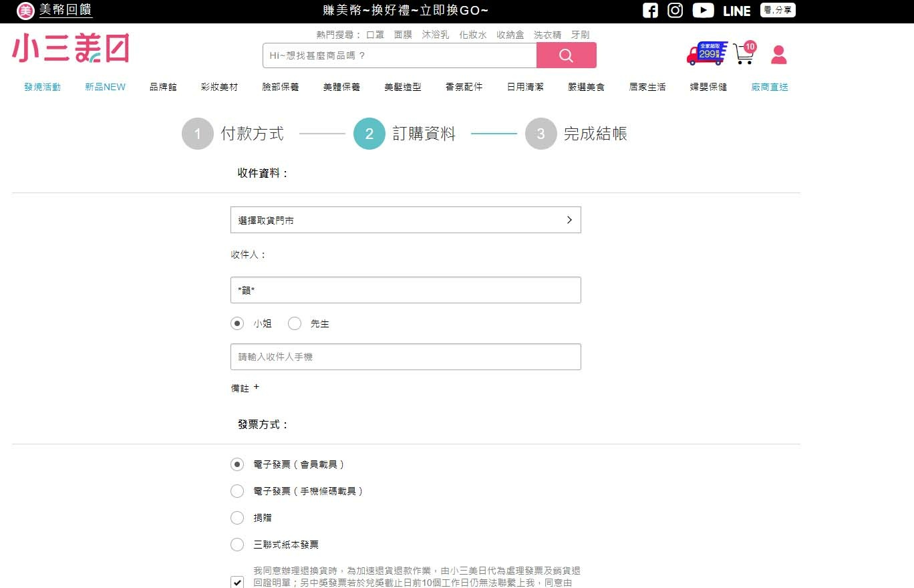Open the 居家生活 menu
Viewport: 914px width, 588px height.
tap(647, 87)
